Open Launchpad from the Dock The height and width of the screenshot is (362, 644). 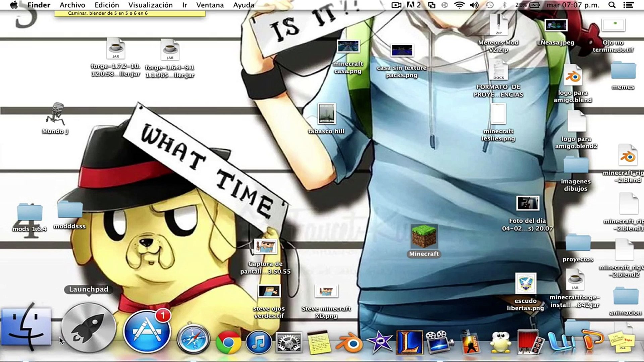click(x=89, y=328)
